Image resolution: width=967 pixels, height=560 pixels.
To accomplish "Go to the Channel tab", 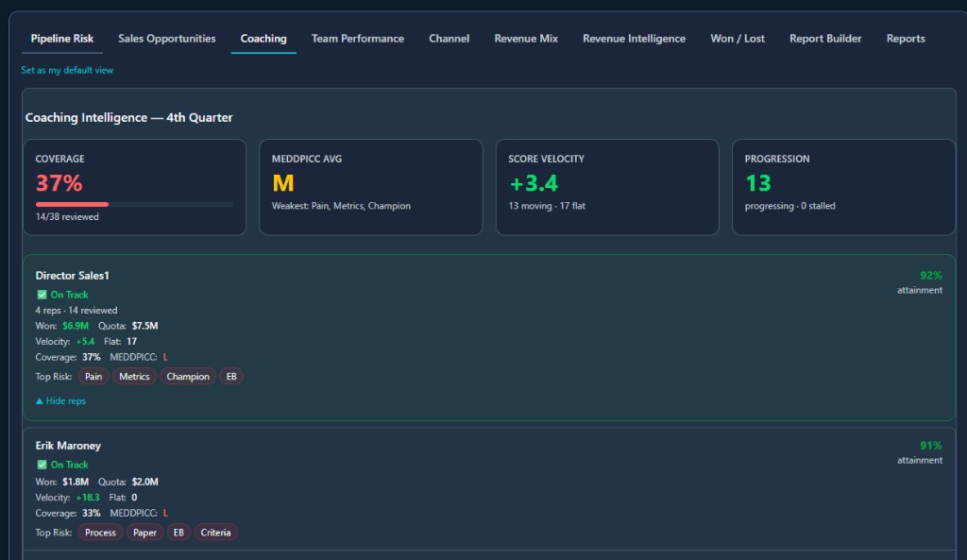I will [x=449, y=38].
